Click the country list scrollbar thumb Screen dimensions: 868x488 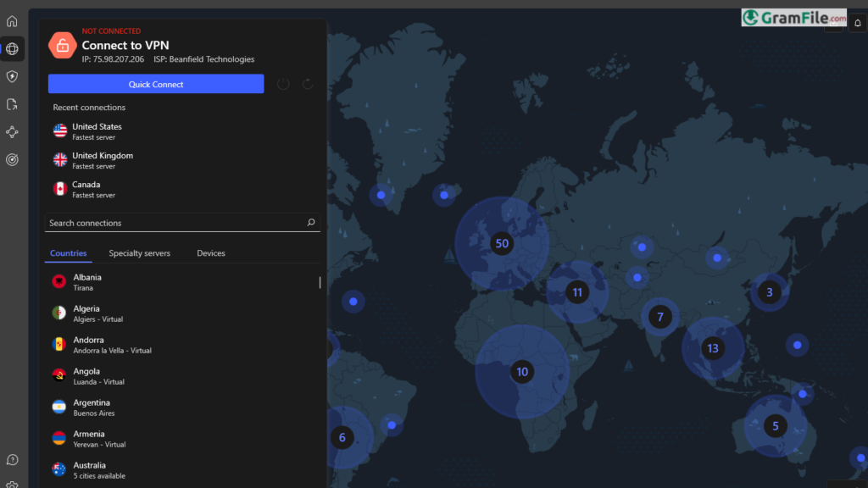point(320,282)
